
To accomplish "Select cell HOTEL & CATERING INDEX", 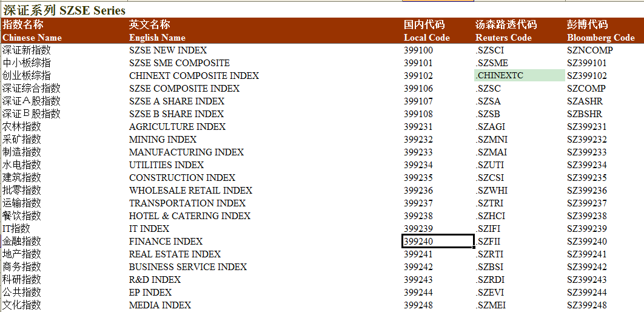I will (x=190, y=216).
